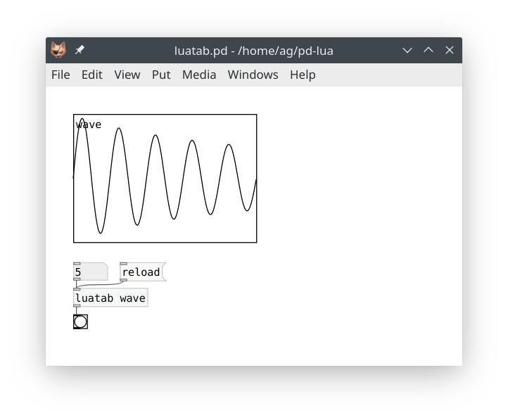This screenshot has height=420, width=508.
Task: Select the luatab wave object box
Action: pos(110,298)
